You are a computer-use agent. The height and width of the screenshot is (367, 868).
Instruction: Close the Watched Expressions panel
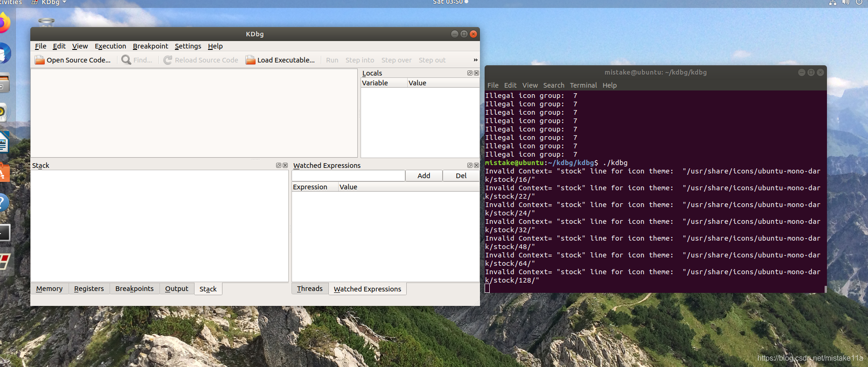(476, 165)
